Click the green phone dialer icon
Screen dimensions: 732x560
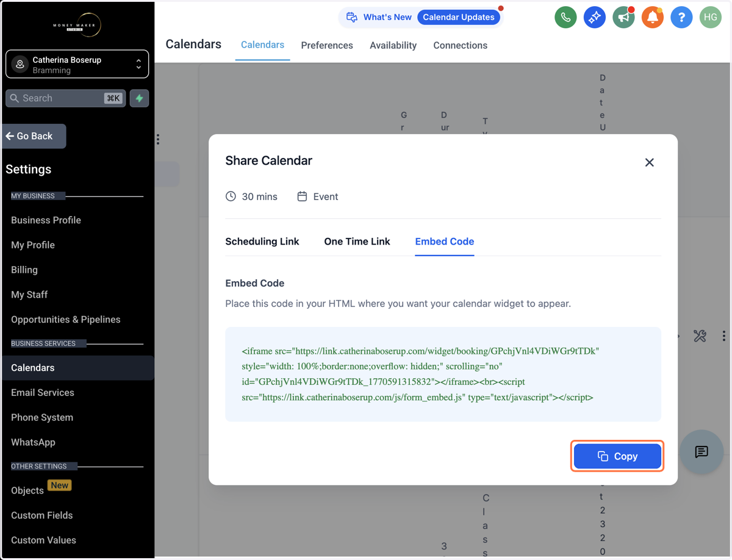click(x=565, y=17)
